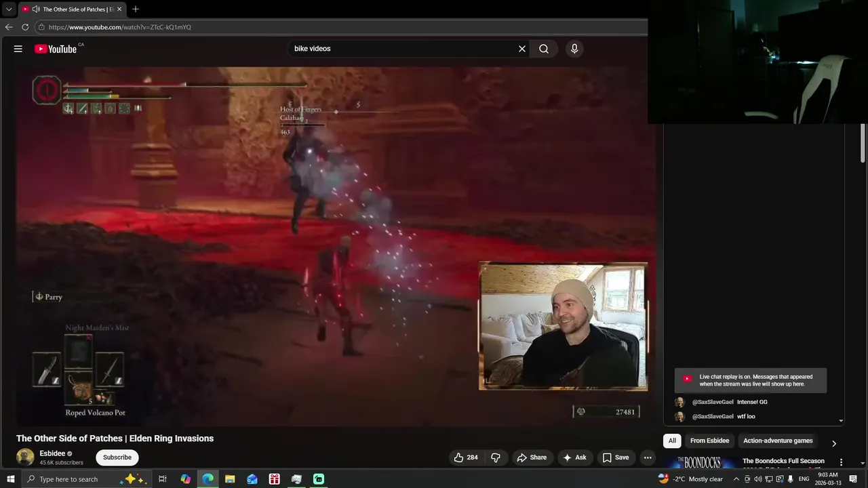Image resolution: width=868 pixels, height=488 pixels.
Task: Launch Copilot from the taskbar
Action: (186, 479)
